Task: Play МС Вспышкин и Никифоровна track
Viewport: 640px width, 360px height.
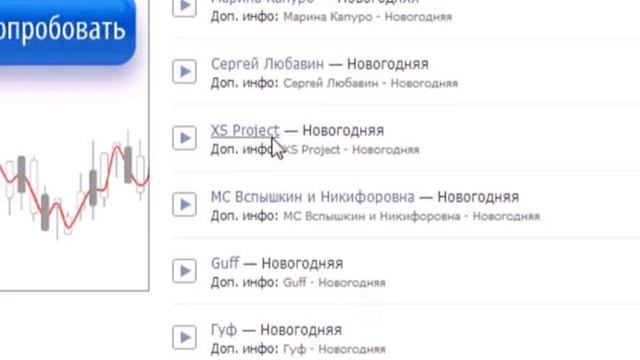Action: 184,204
